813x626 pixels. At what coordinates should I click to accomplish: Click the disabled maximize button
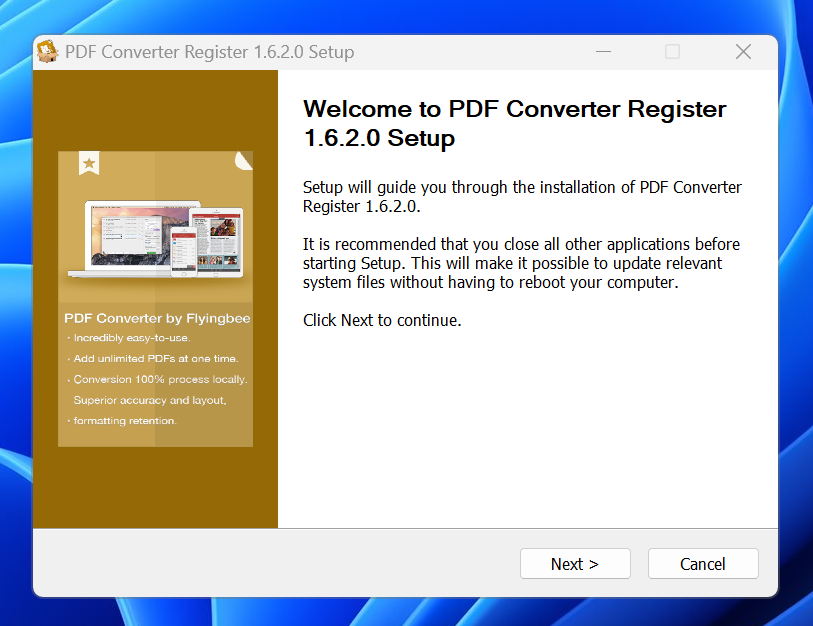672,52
